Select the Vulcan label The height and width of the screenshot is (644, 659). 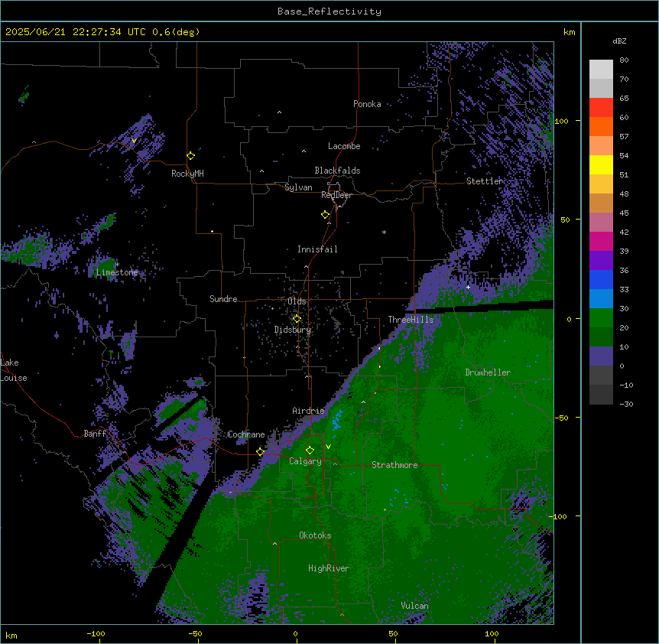(x=415, y=606)
